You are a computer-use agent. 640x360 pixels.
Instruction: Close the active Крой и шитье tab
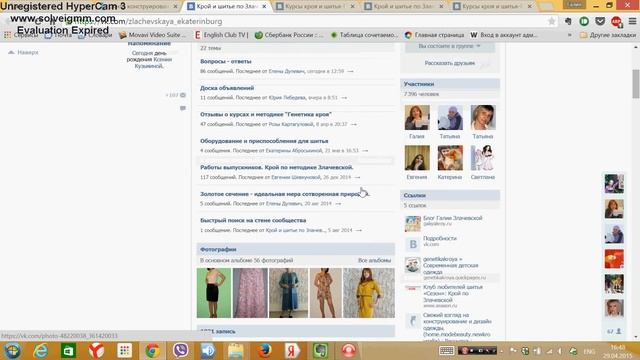click(264, 7)
